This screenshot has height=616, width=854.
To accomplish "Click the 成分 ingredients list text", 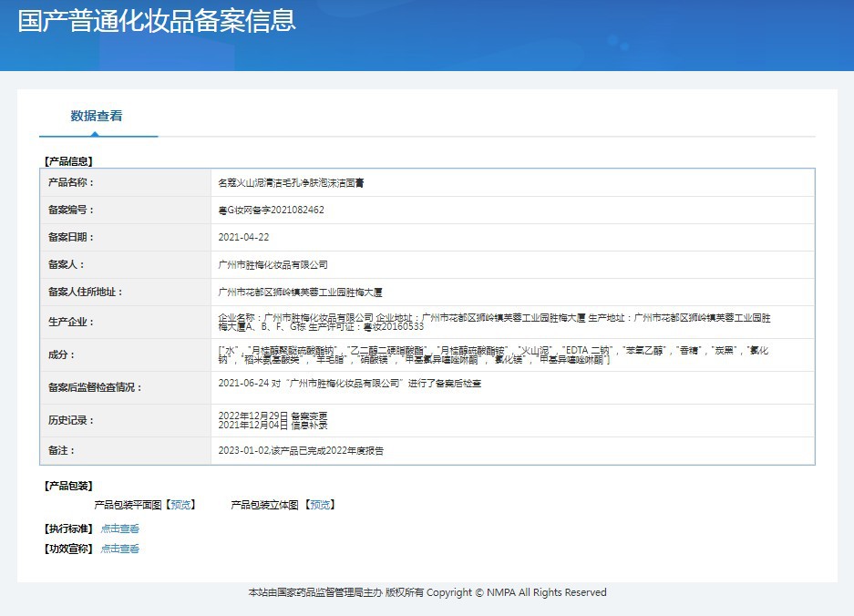I will tap(493, 355).
